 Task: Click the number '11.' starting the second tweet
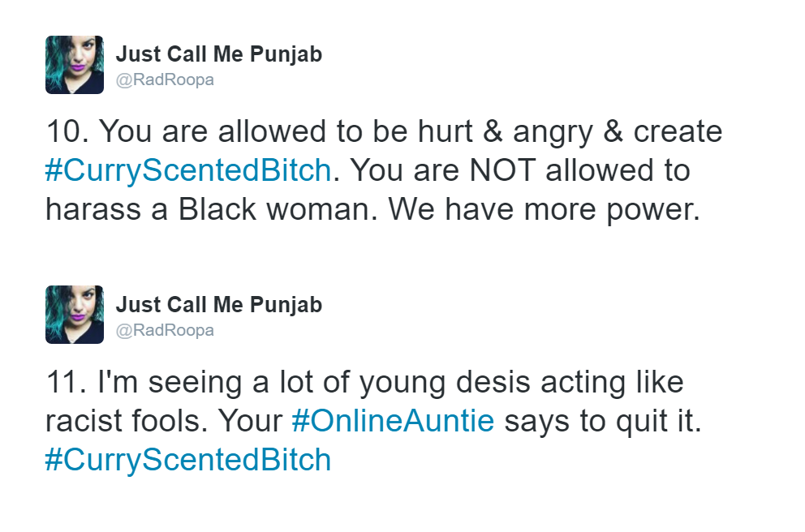pyautogui.click(x=67, y=382)
